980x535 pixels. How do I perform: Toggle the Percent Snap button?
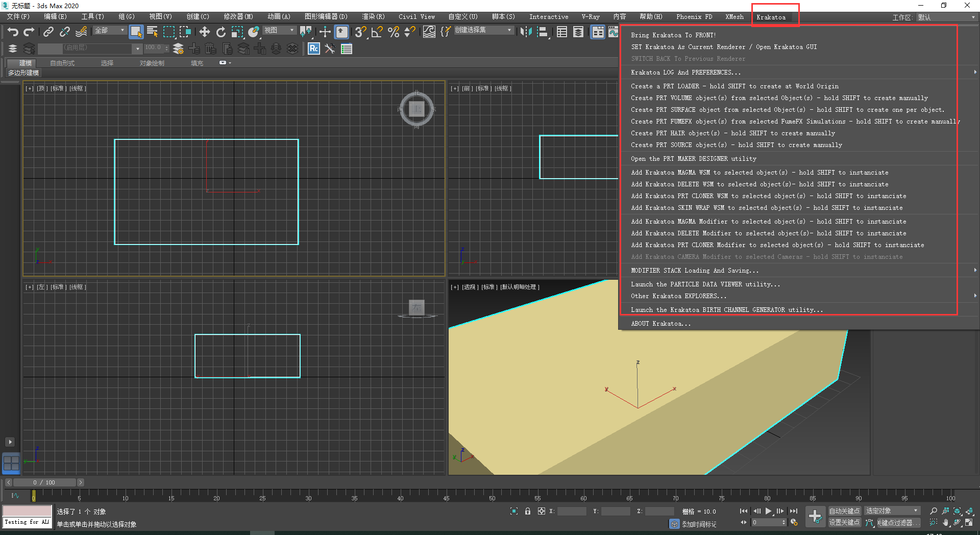tap(394, 32)
